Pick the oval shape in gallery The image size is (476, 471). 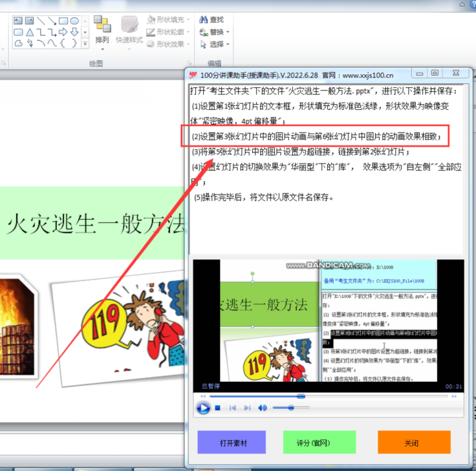pyautogui.click(x=74, y=21)
